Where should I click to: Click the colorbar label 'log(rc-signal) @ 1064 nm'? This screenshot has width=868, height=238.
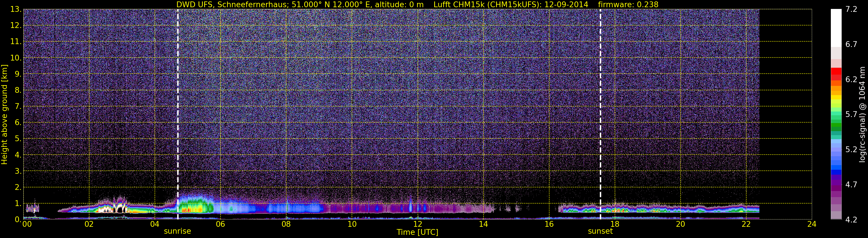(862, 114)
